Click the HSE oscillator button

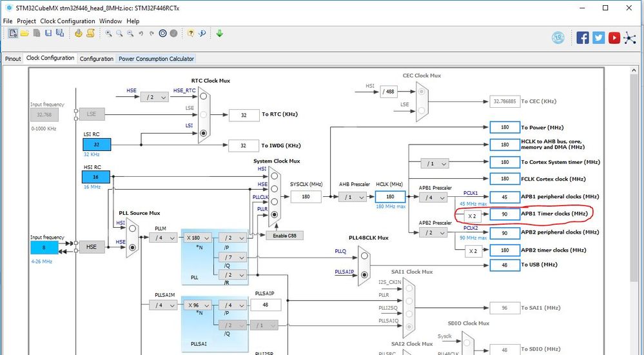click(92, 247)
